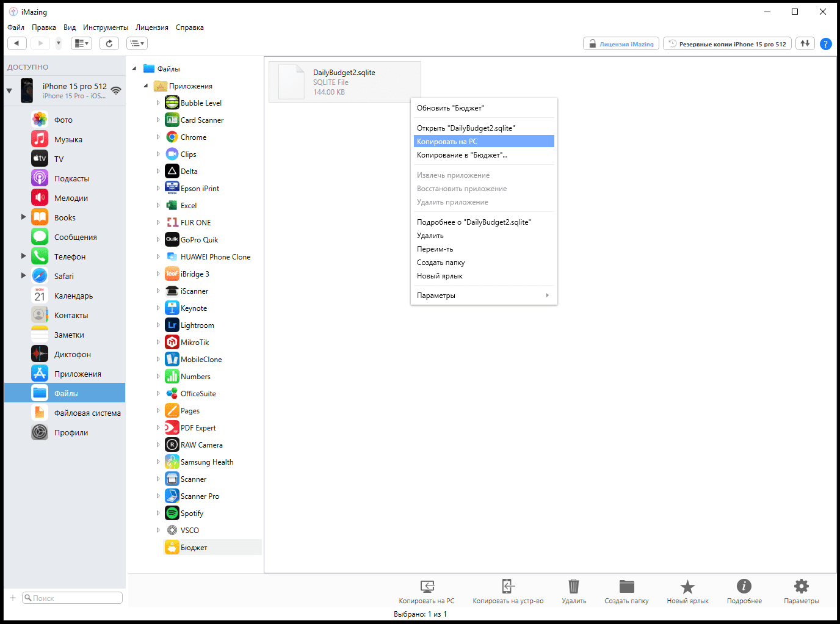
Task: Click Копировать на устр-во toolbar icon
Action: [x=508, y=591]
